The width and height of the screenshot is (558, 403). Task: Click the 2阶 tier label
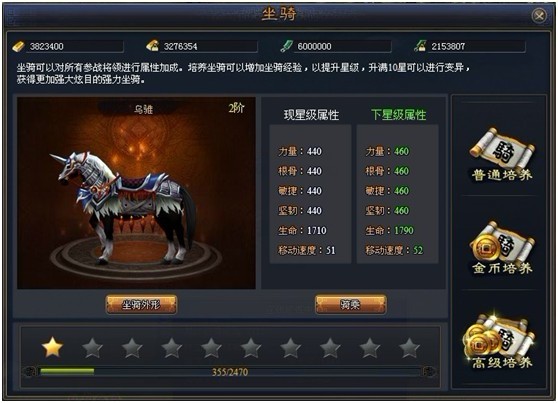(x=236, y=108)
